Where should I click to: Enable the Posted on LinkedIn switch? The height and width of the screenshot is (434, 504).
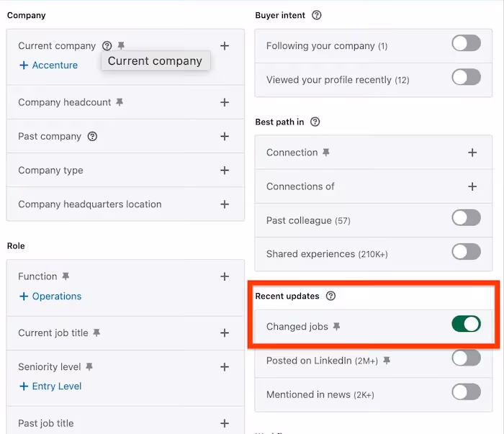tap(466, 358)
